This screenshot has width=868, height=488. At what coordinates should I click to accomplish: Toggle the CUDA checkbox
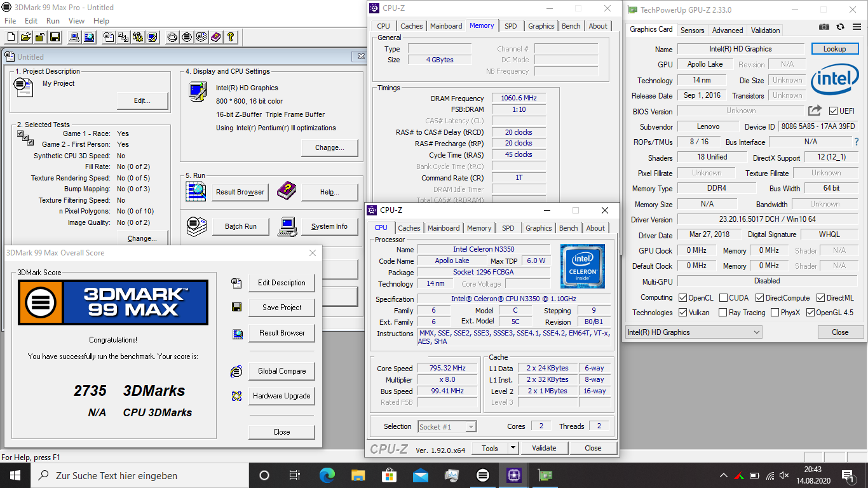click(x=722, y=298)
